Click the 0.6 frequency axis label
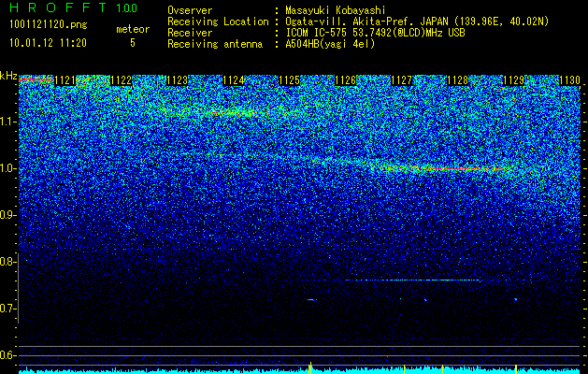Viewport: 588px width, 374px height. 8,355
